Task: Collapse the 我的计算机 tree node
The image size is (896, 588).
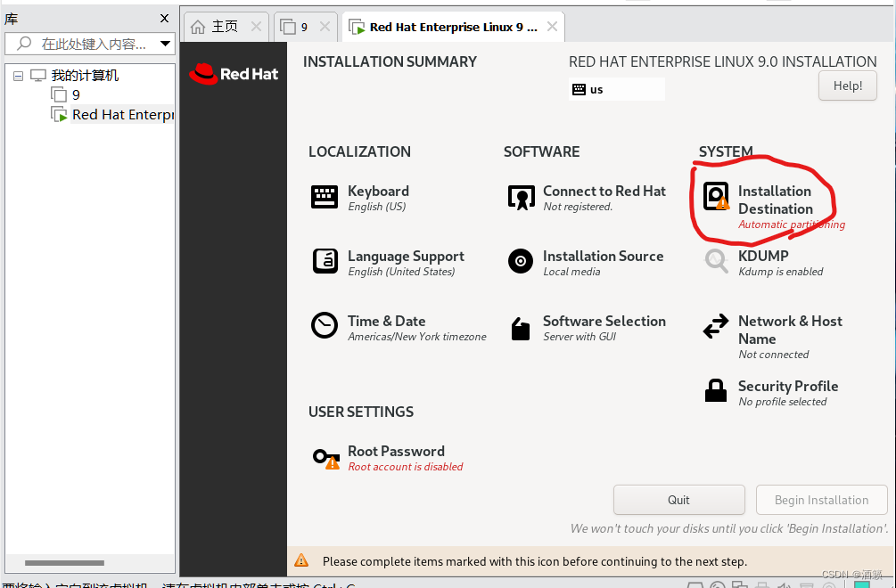Action: click(x=19, y=75)
